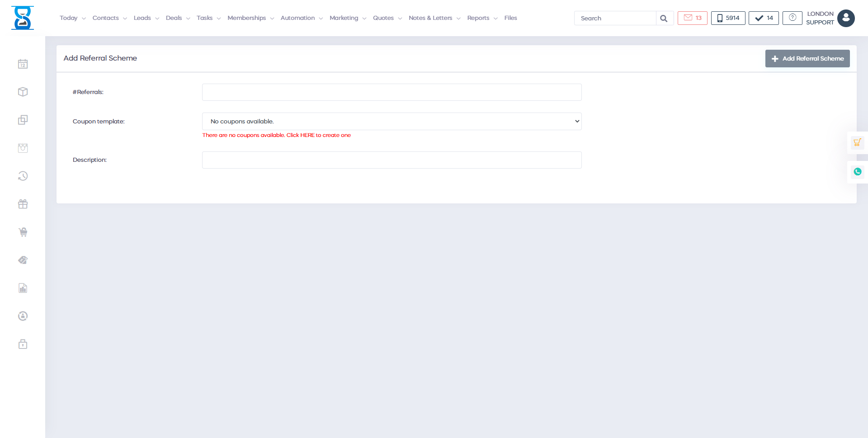Open the price tag discount icon
The width and height of the screenshot is (868, 438).
(x=23, y=260)
